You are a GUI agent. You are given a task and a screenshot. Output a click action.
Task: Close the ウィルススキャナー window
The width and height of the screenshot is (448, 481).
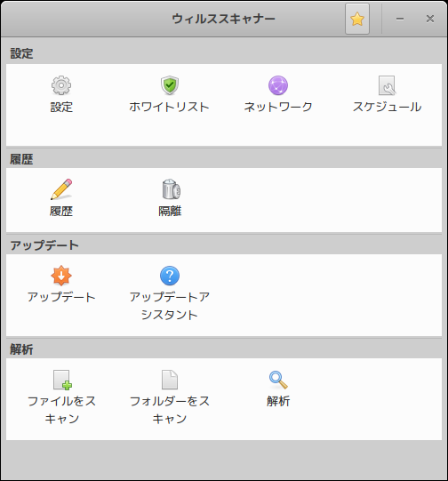(x=430, y=19)
